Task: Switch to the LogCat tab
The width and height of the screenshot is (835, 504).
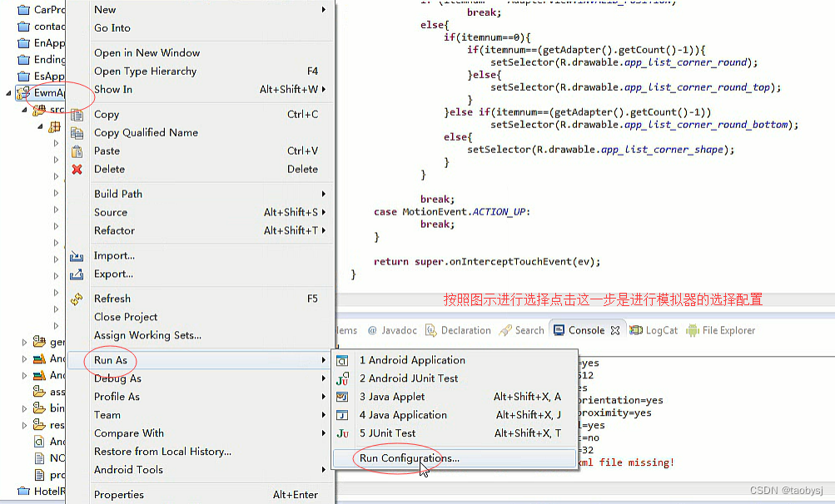Action: [x=654, y=330]
